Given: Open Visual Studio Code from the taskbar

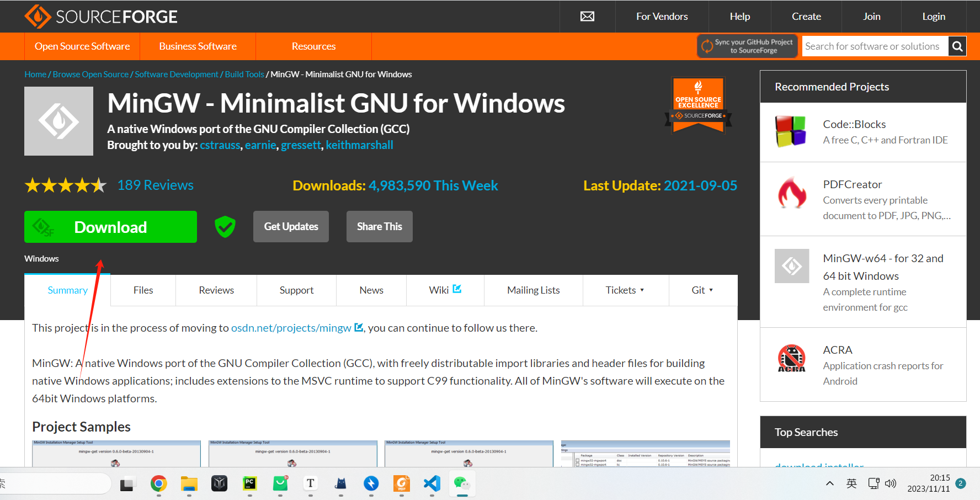Looking at the screenshot, I should 432,484.
